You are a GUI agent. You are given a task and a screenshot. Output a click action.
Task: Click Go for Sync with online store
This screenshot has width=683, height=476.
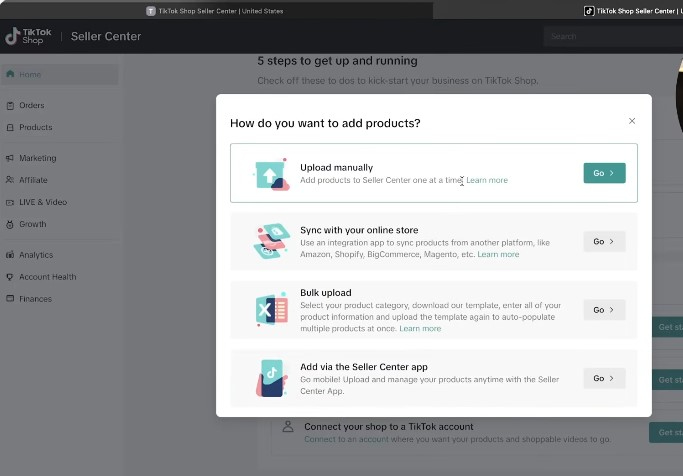(604, 241)
